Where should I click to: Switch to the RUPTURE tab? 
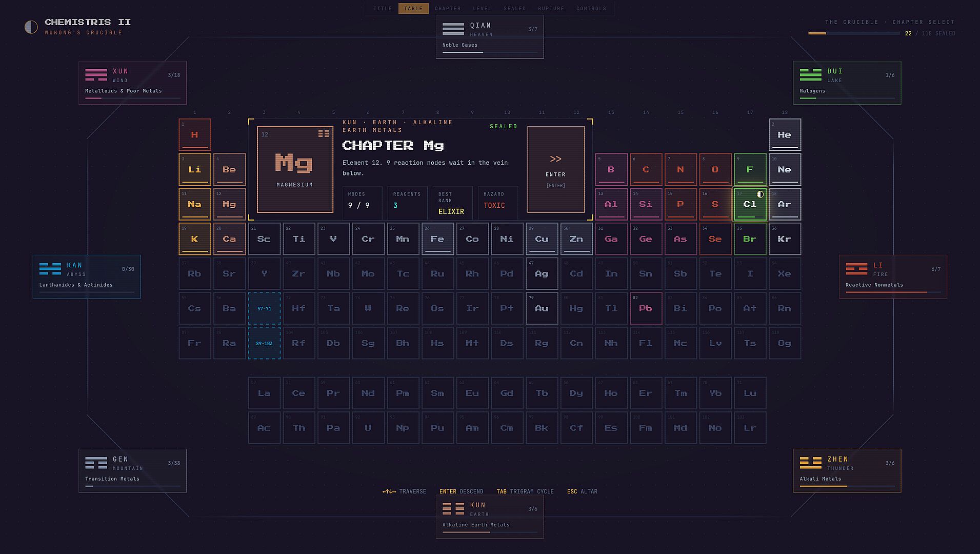click(x=551, y=8)
